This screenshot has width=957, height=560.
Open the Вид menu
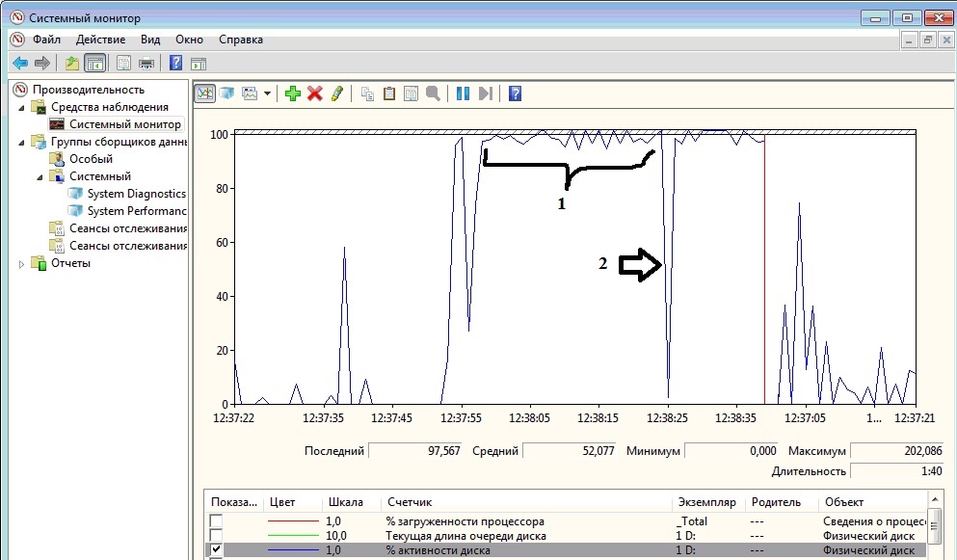pos(150,40)
